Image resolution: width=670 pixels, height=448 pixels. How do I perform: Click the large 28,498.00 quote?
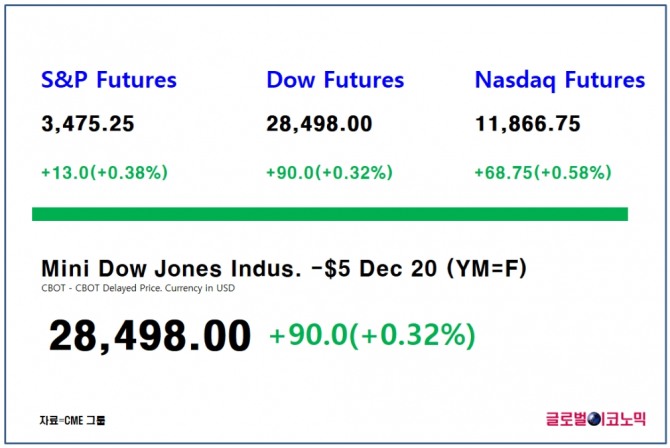point(150,336)
